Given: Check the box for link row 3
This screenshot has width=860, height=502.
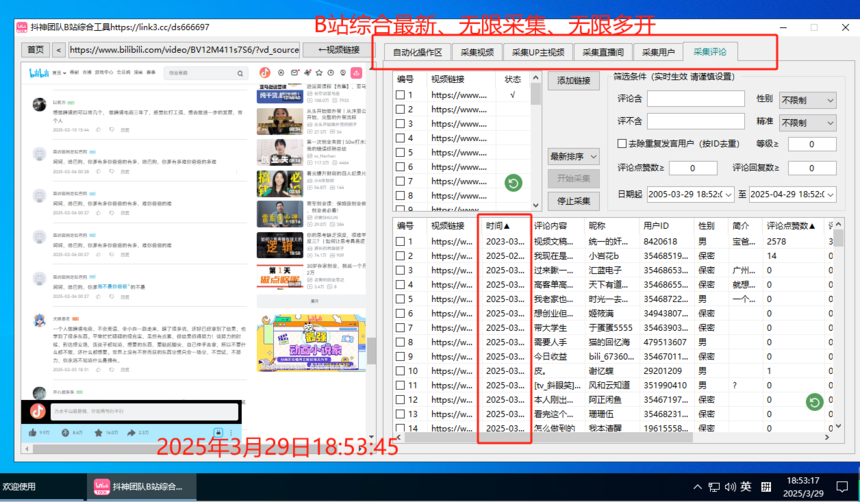Looking at the screenshot, I should 400,123.
